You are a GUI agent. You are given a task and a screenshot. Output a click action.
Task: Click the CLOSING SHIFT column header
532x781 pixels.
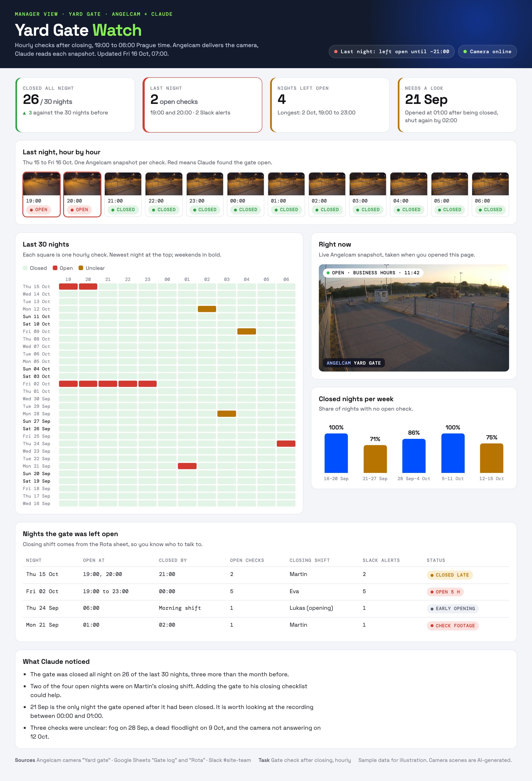310,560
